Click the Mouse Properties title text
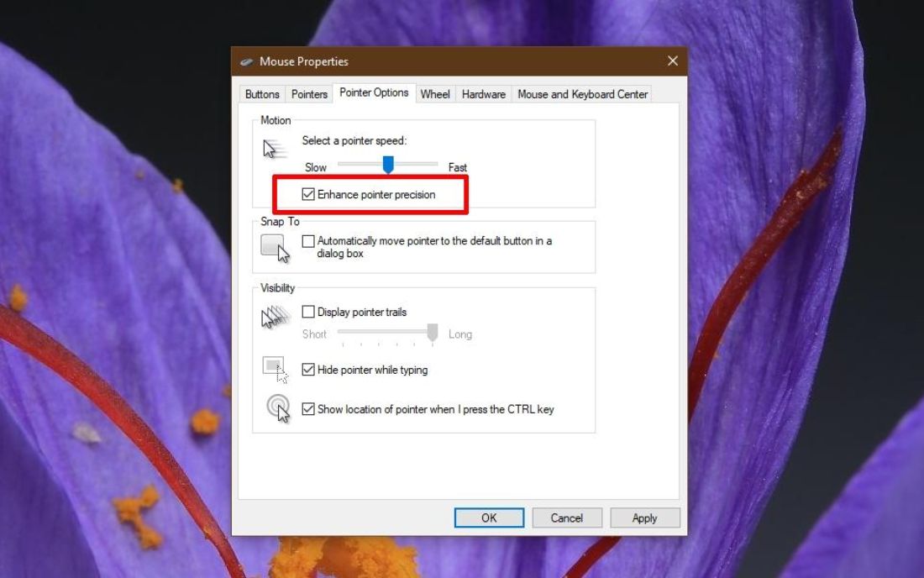Image resolution: width=924 pixels, height=578 pixels. pos(304,61)
